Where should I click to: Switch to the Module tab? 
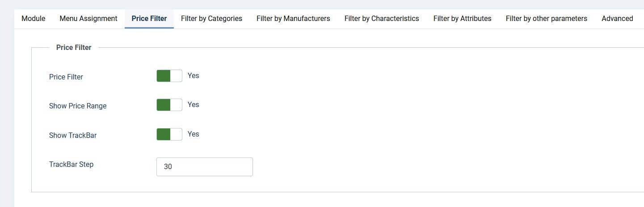(x=34, y=19)
